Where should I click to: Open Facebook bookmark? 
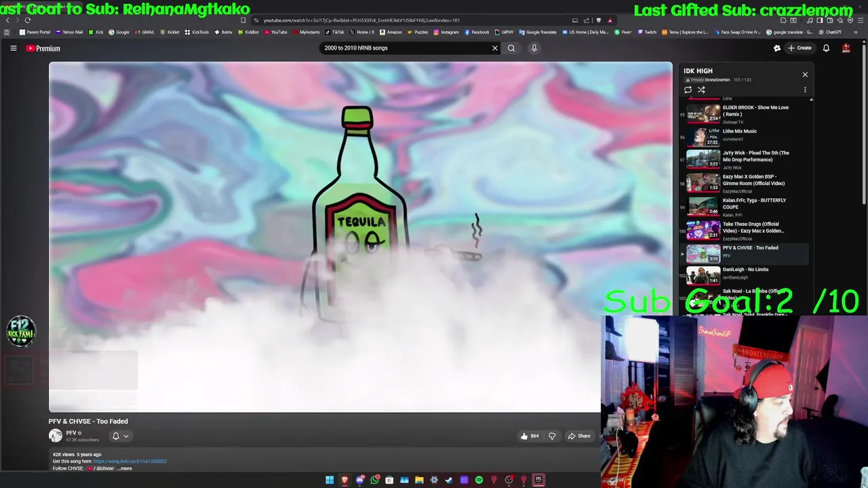(x=477, y=32)
